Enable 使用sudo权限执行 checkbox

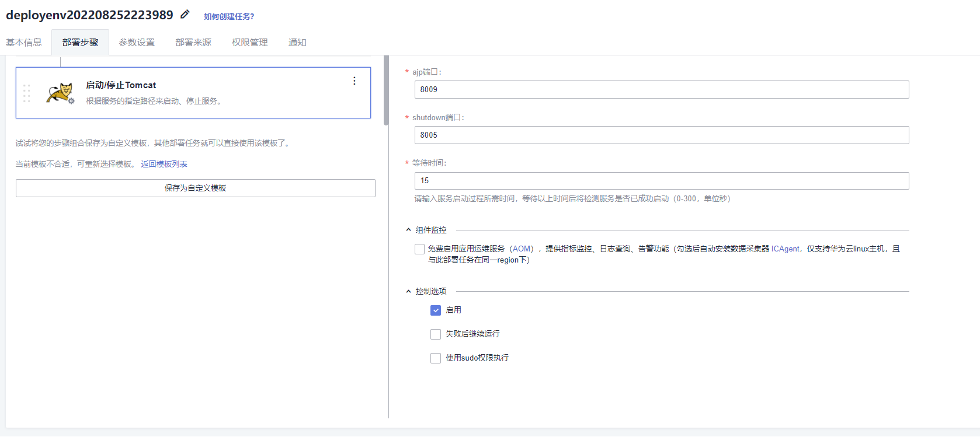coord(436,358)
